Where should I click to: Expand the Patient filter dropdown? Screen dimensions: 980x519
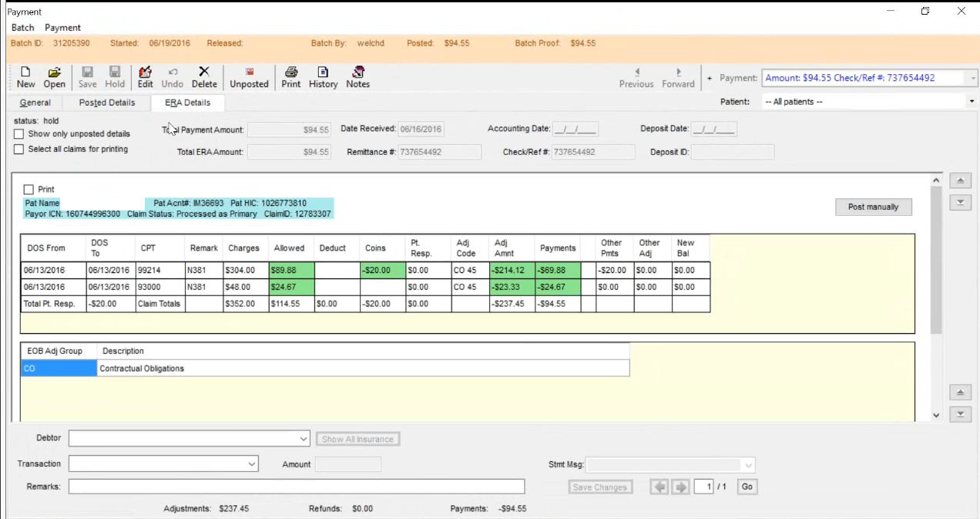tap(971, 102)
